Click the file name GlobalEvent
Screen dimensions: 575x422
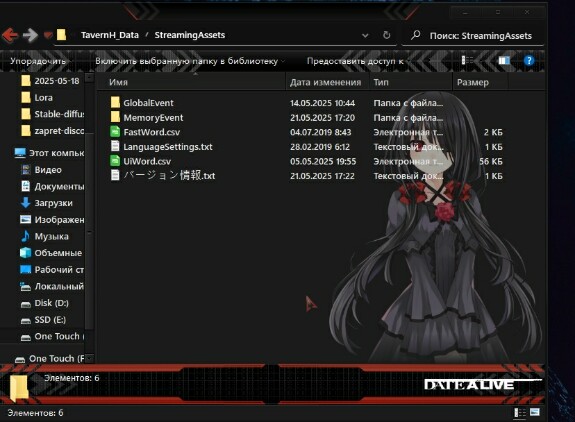coord(148,103)
